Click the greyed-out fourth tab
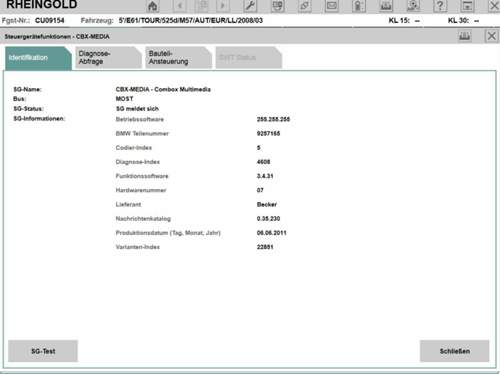This screenshot has width=500, height=374. click(x=249, y=58)
